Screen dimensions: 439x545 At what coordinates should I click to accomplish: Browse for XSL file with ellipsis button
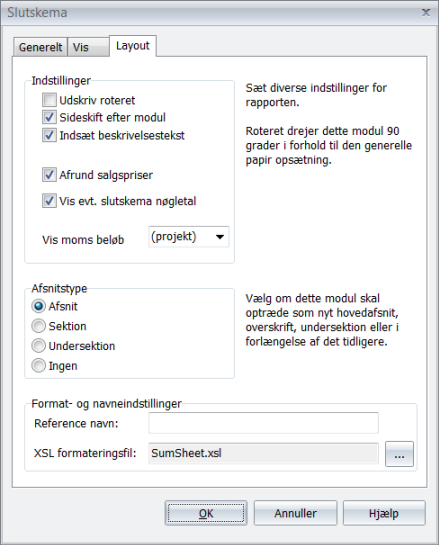pyautogui.click(x=399, y=454)
